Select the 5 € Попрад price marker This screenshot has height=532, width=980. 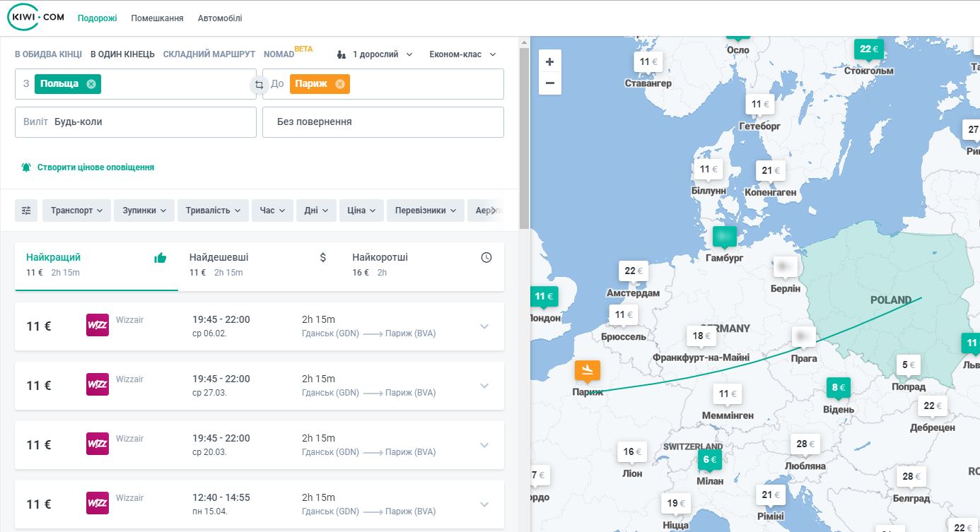point(909,366)
